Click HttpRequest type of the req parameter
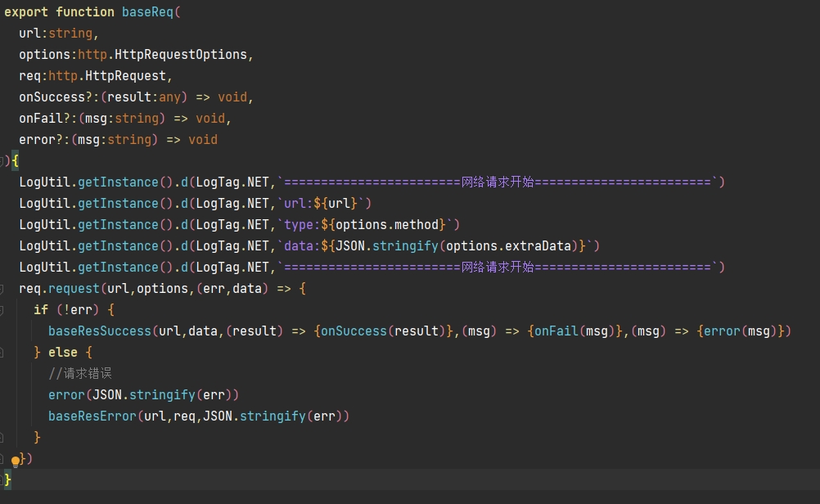Viewport: 820px width, 504px height. pyautogui.click(x=125, y=76)
